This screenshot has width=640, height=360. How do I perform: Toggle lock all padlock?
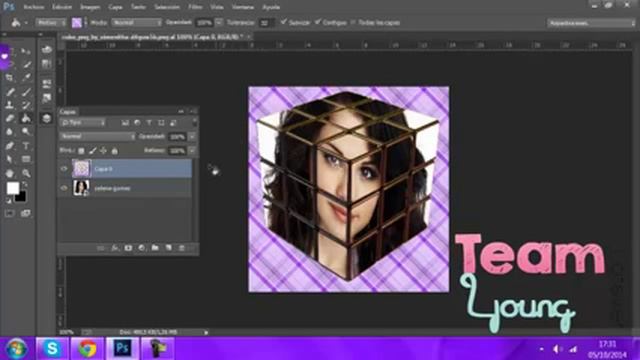point(115,151)
